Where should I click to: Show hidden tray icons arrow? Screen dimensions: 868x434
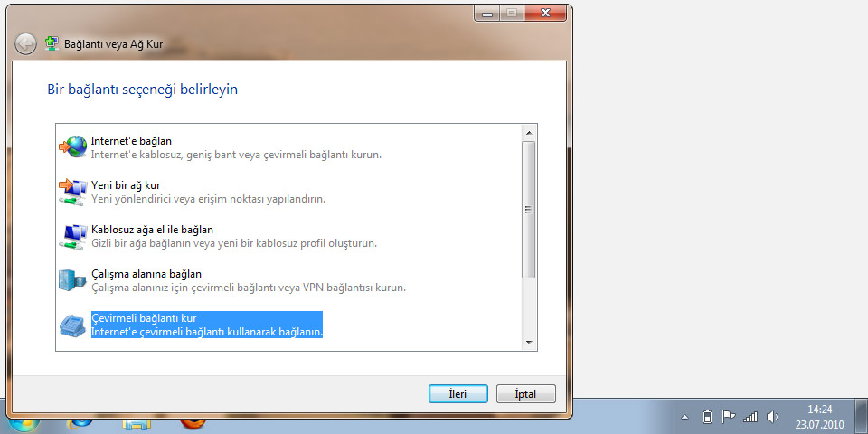(x=684, y=417)
